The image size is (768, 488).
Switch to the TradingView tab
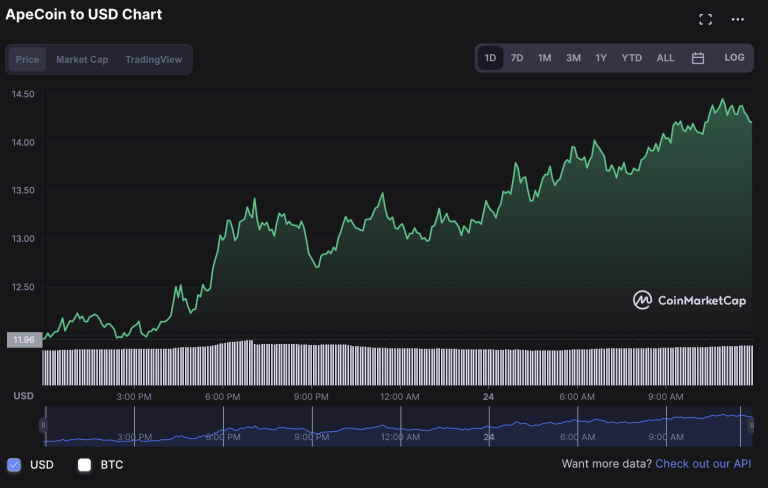(x=153, y=59)
